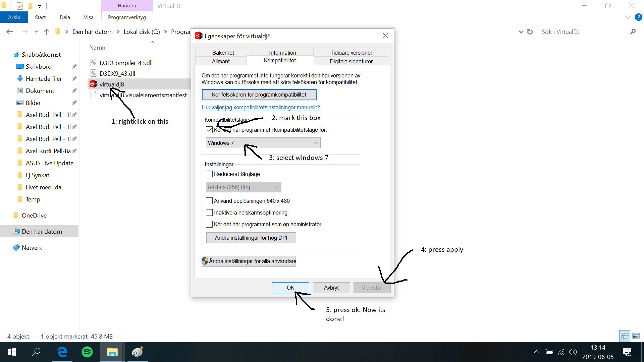The width and height of the screenshot is (644, 362).
Task: Select OneDrive in navigation pane
Action: (x=34, y=215)
